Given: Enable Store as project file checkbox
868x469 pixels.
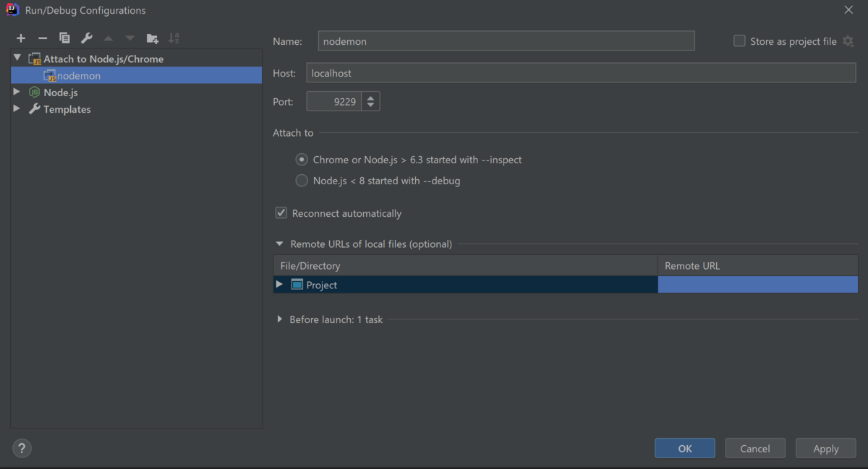Looking at the screenshot, I should tap(739, 41).
